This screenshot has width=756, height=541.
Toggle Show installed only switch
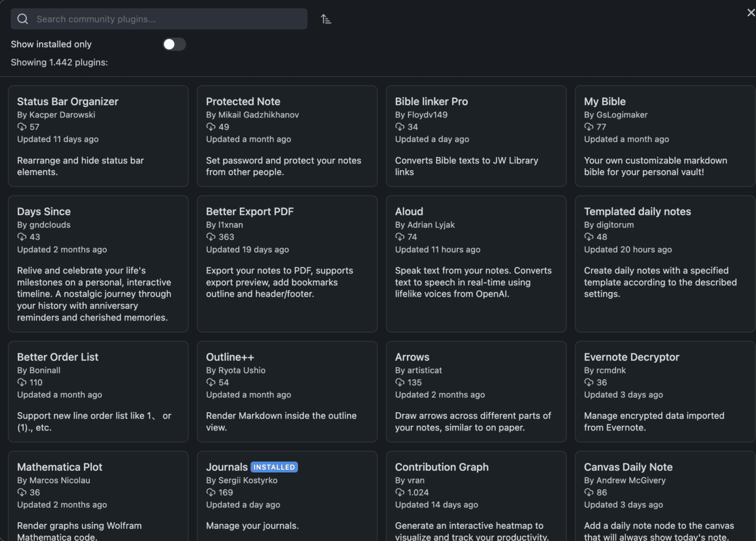click(x=174, y=44)
